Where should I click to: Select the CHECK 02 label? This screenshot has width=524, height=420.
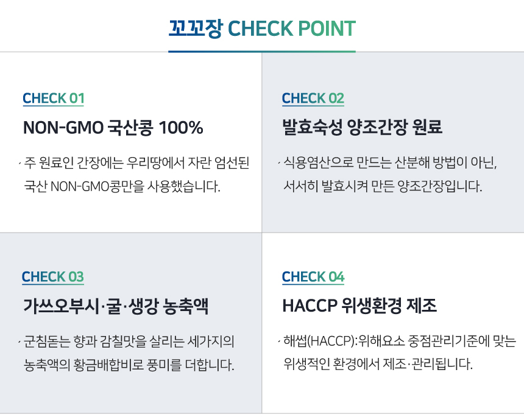[313, 99]
